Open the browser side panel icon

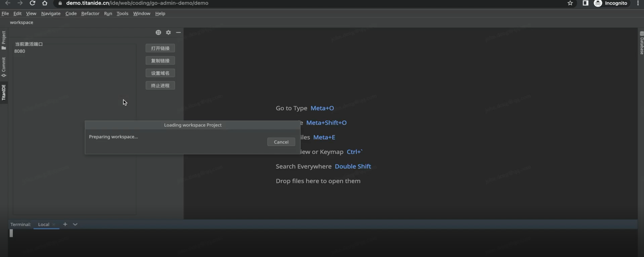tap(585, 3)
